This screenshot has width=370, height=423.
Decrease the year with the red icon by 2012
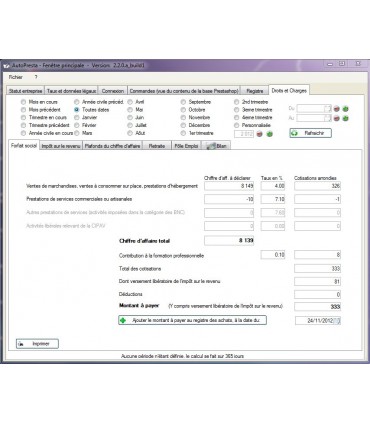click(260, 134)
